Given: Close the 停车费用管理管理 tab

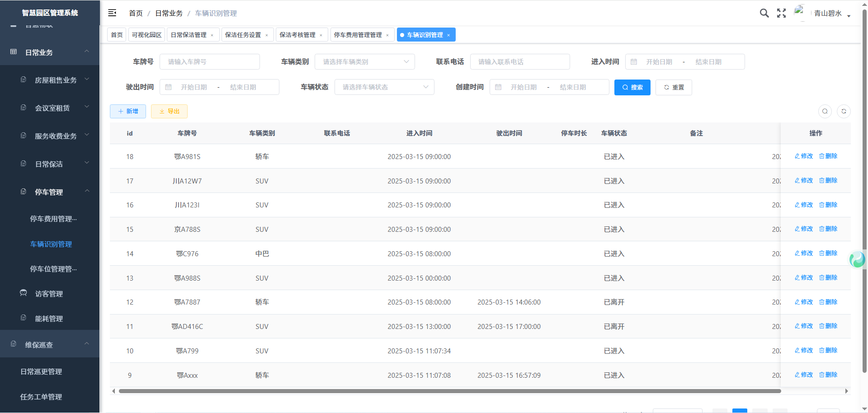Looking at the screenshot, I should click(387, 35).
